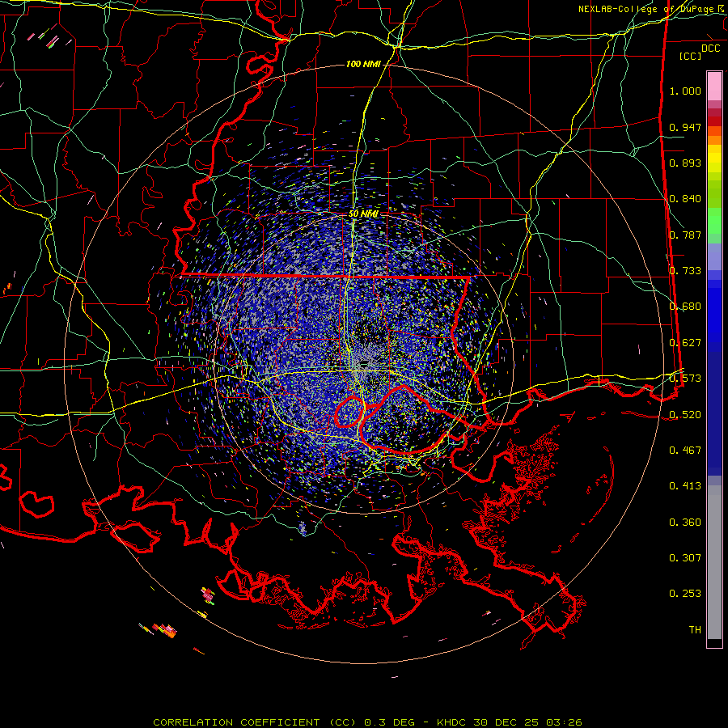This screenshot has height=728, width=728.
Task: Click the 0.573 legend value
Action: (x=685, y=379)
